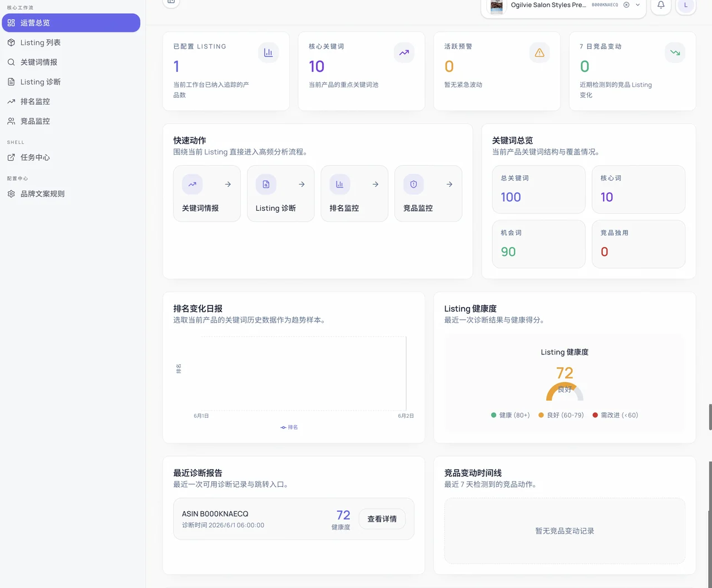Viewport: 712px width, 588px height.
Task: Click the 6月1日 axis label on chart
Action: 201,416
